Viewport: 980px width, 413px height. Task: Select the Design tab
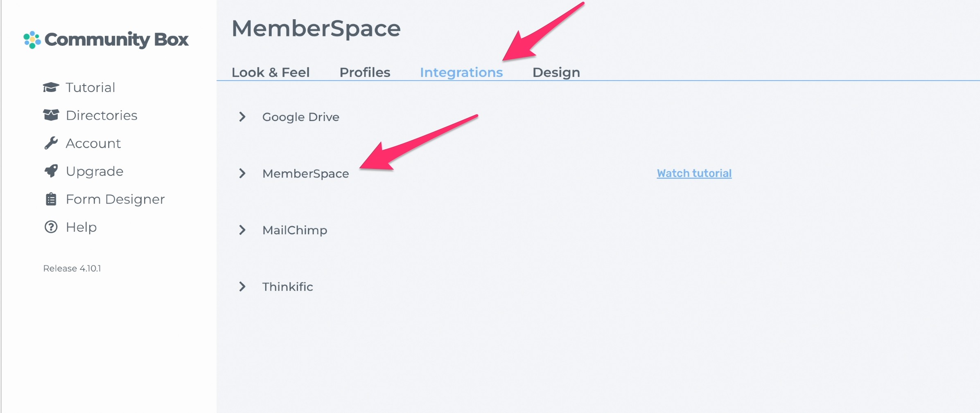[x=555, y=72]
